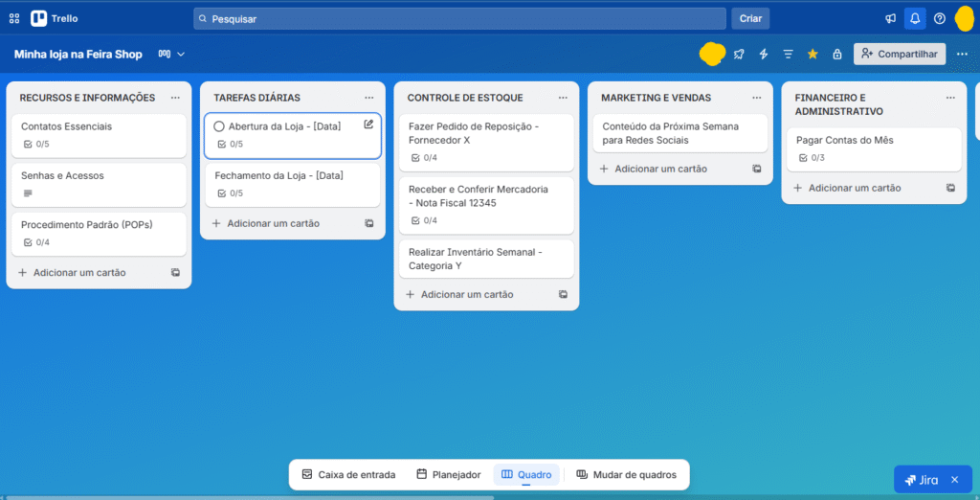980x500 pixels.
Task: Open the Senhas e Acessos card
Action: [x=99, y=185]
